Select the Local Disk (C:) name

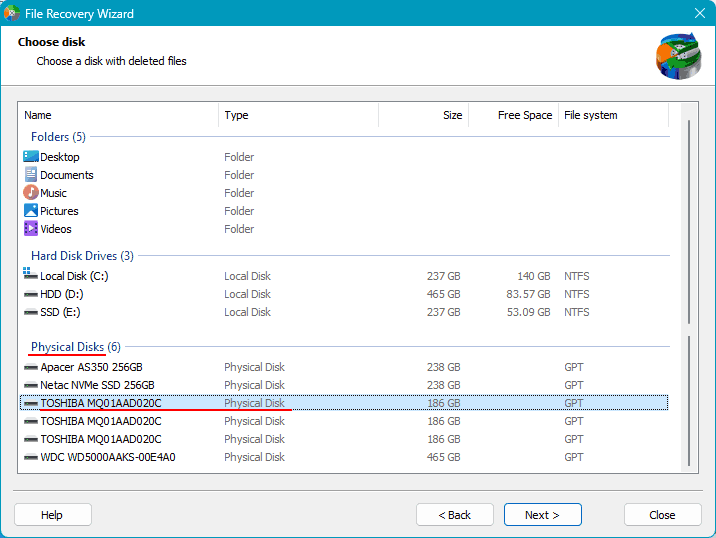(x=74, y=276)
